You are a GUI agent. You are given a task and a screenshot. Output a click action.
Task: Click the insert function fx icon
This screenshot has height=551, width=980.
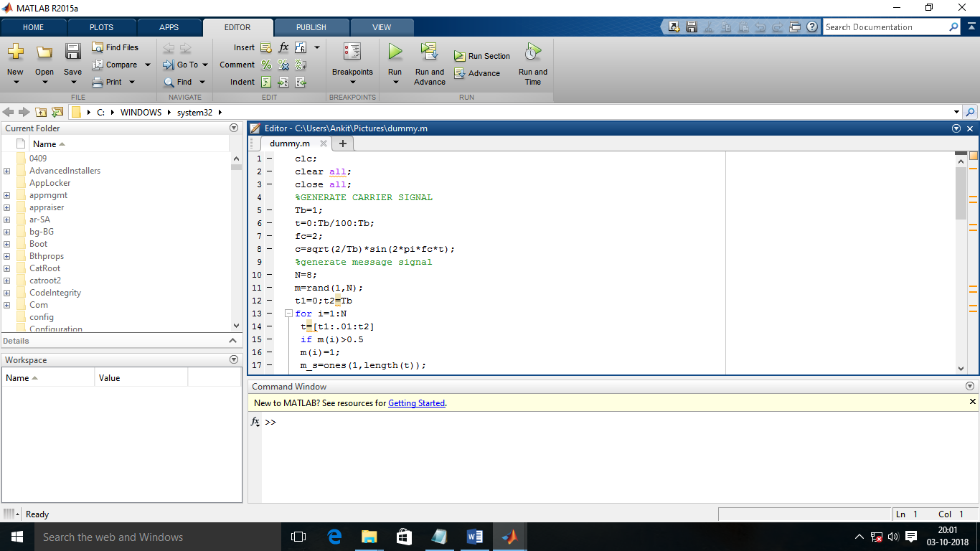tap(283, 47)
